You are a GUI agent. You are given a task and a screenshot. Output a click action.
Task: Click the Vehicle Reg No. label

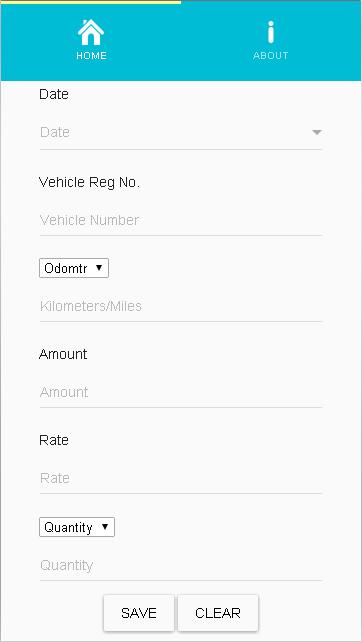pos(89,183)
